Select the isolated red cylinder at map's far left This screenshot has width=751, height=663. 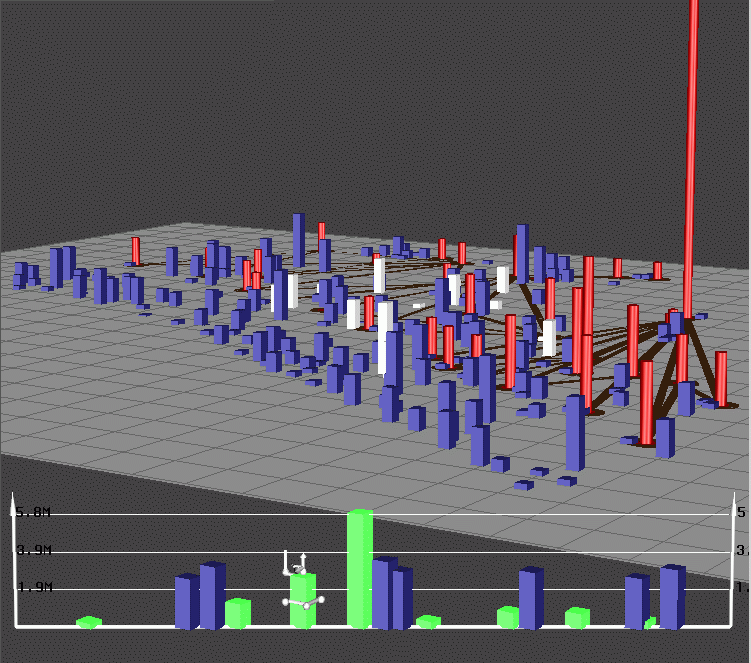click(x=136, y=251)
